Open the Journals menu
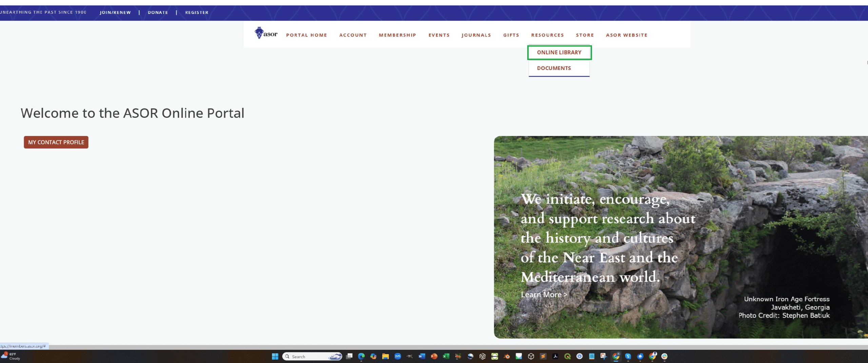Viewport: 868px width, 363px height. (476, 35)
